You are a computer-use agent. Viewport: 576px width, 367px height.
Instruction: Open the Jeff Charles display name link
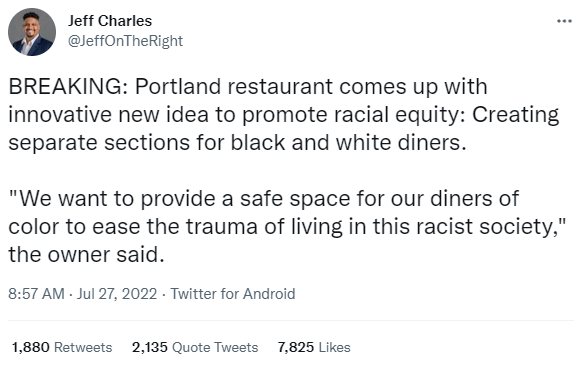pyautogui.click(x=109, y=21)
